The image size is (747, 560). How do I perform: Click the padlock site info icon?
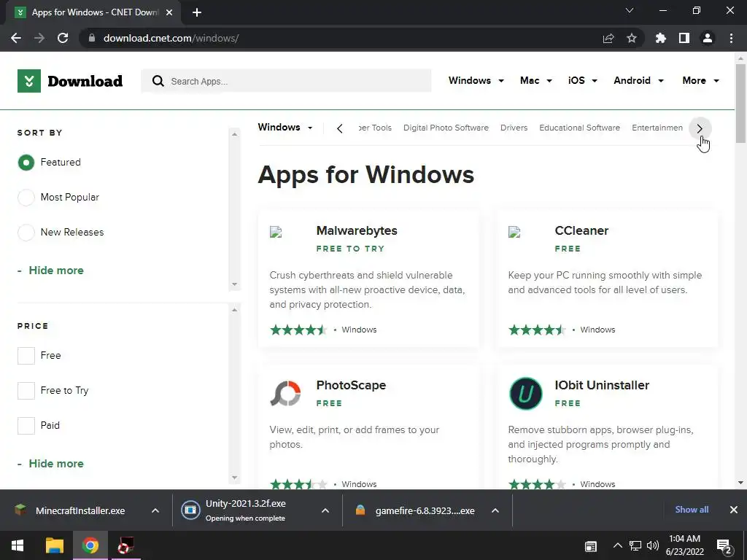pyautogui.click(x=92, y=38)
